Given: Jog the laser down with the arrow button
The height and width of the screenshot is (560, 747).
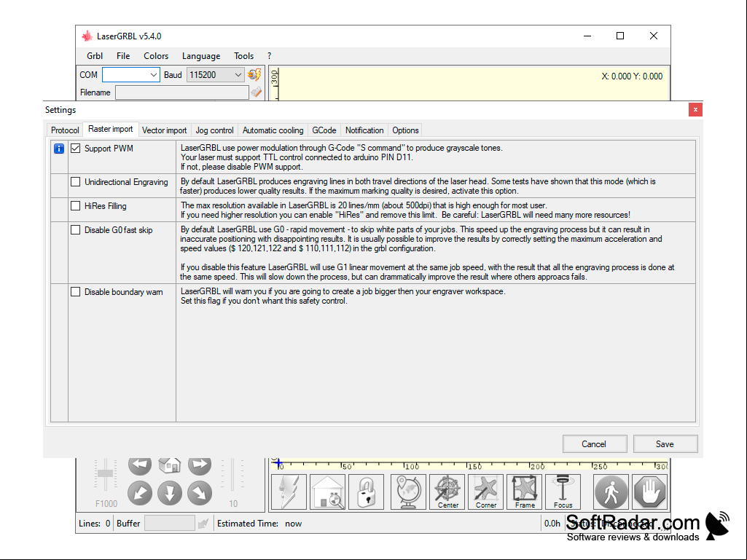Looking at the screenshot, I should [x=170, y=493].
